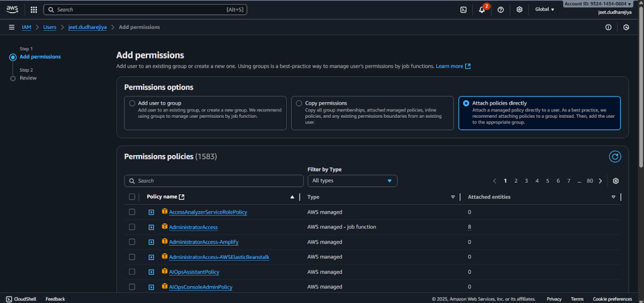Open the services grid menu
644x303 pixels.
[x=34, y=9]
